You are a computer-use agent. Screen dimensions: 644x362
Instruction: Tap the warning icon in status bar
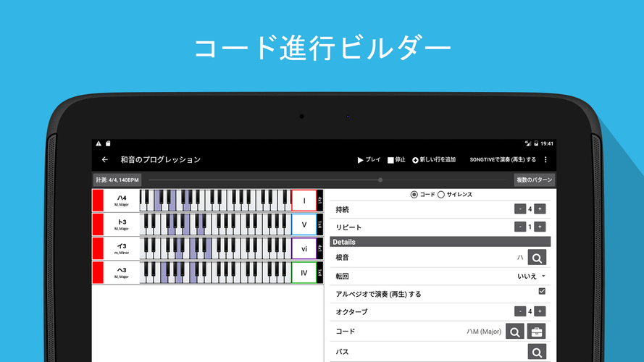[99, 143]
